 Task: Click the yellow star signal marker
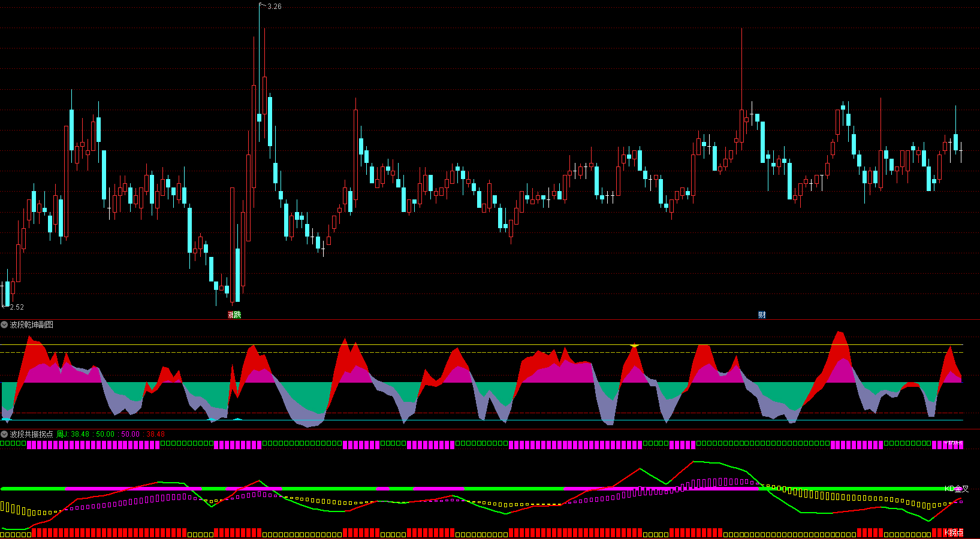pyautogui.click(x=634, y=346)
